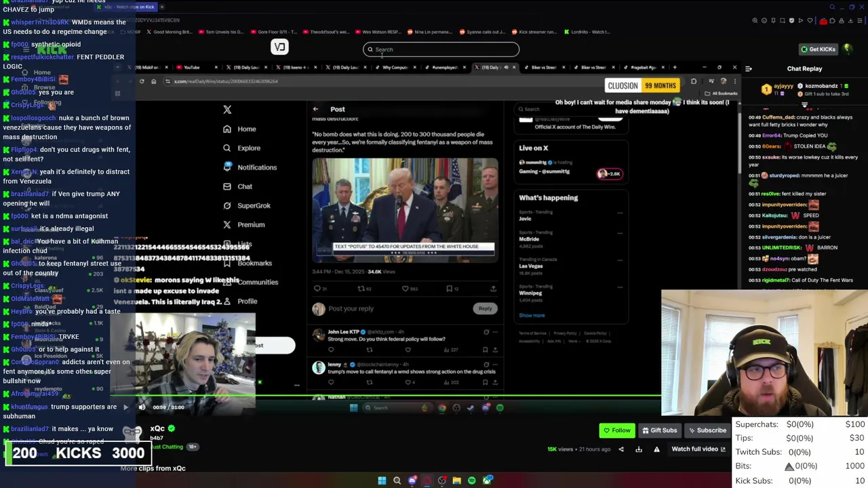
Task: Mute the clip using the volume icon
Action: [142, 407]
